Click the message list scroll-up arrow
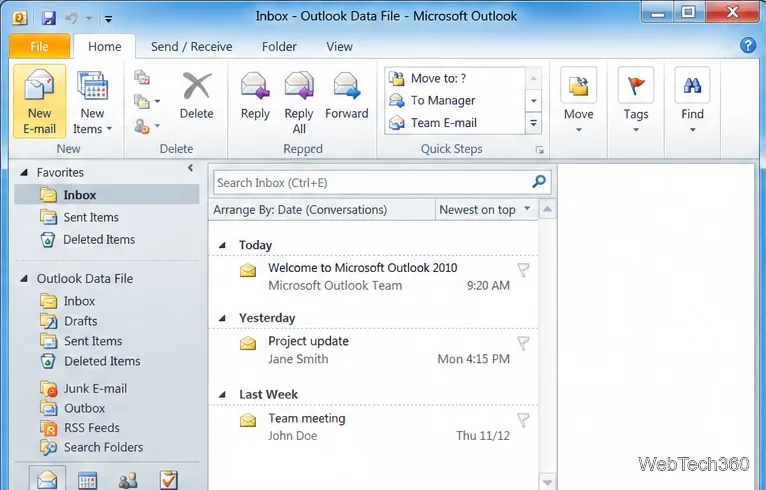 click(547, 210)
